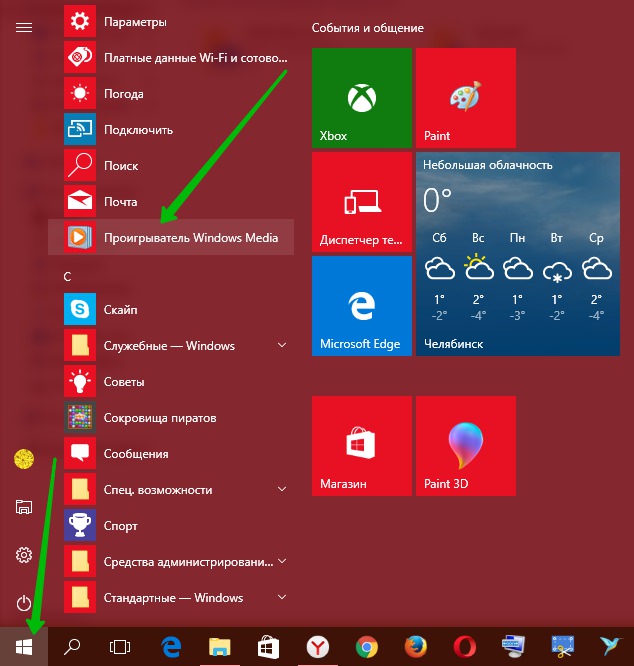The width and height of the screenshot is (634, 666).
Task: Open the Челябинск weather live tile
Action: (x=518, y=254)
